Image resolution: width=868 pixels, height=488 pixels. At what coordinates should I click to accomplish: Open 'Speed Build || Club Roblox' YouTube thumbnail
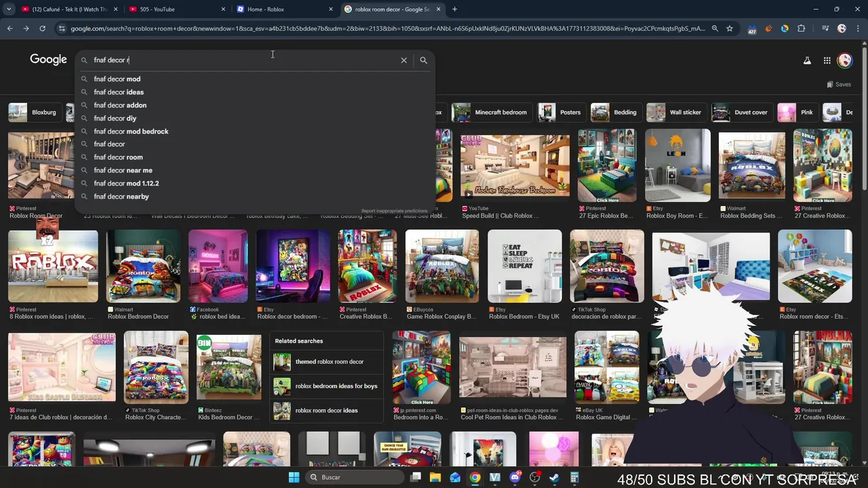515,166
